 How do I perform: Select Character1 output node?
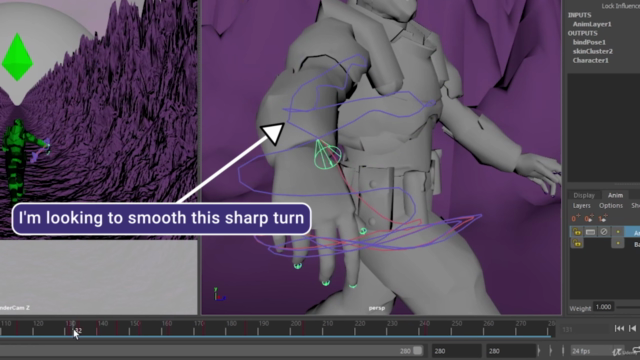point(590,60)
